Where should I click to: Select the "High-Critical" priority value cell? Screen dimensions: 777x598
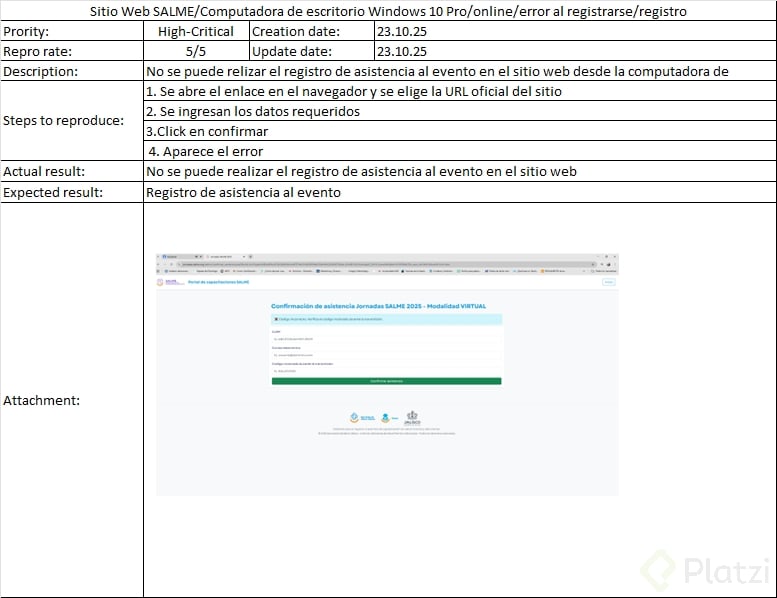196,31
